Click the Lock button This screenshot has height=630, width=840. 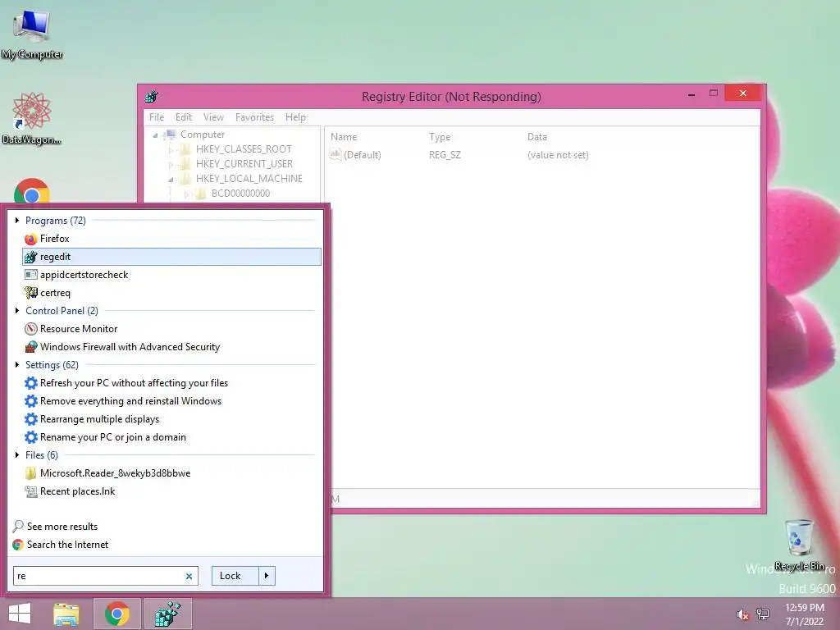point(235,576)
